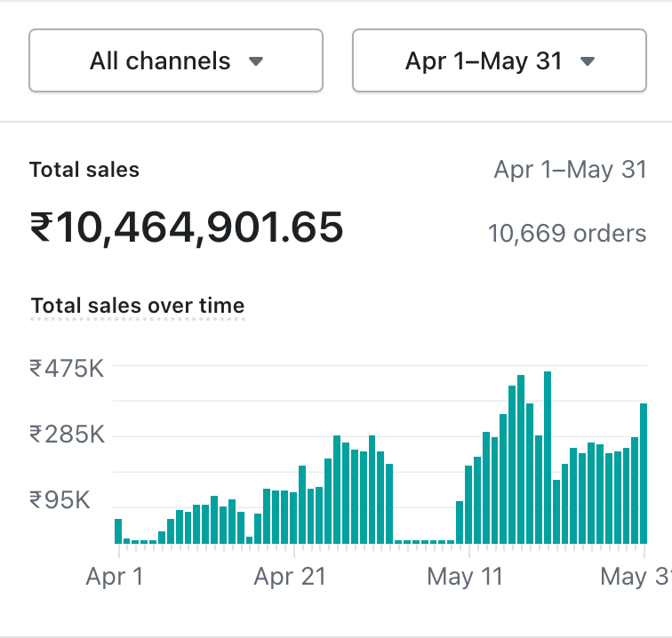
Task: Click the bar directly above the May 11 tick
Action: point(468,504)
